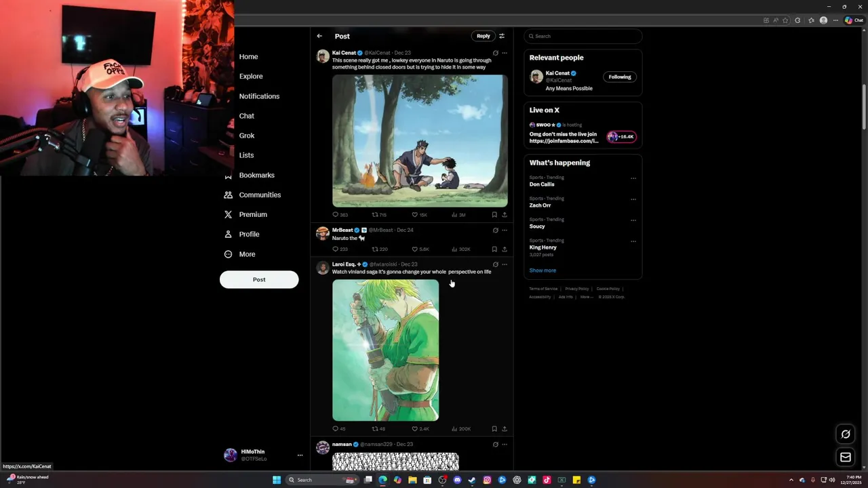Open Grok icon on Kai Cenat's post
Screen dimensions: 868x488
(495, 53)
